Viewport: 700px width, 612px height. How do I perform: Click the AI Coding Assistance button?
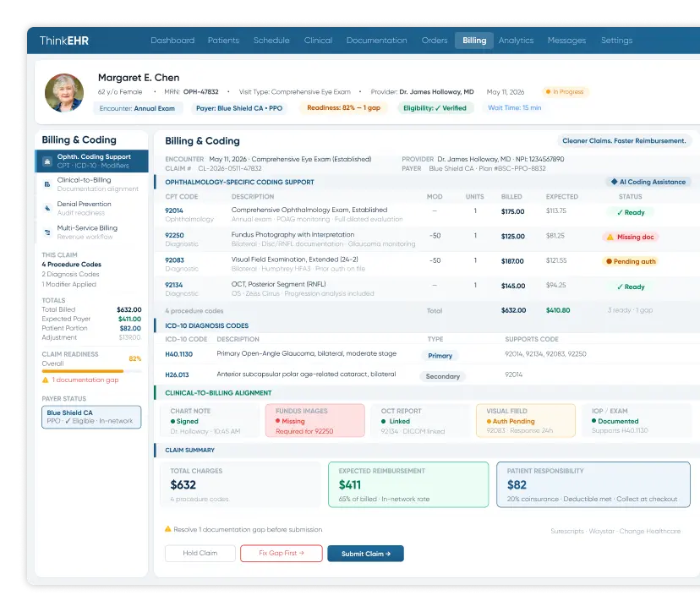point(648,182)
